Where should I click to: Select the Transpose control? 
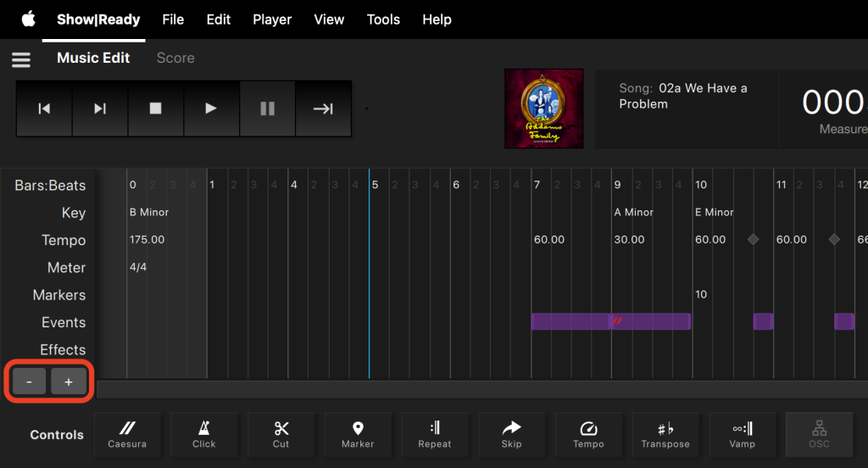tap(665, 434)
